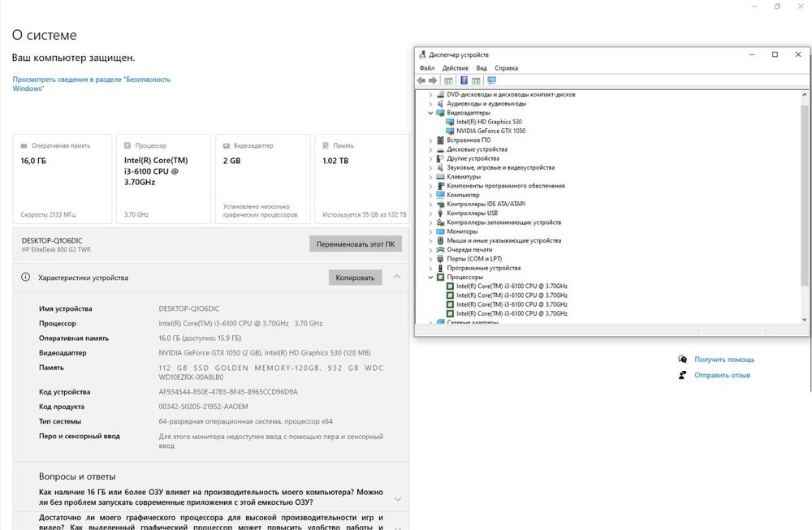Click the Компьютер category icon
Viewport: 812px width, 530px height.
pos(440,195)
